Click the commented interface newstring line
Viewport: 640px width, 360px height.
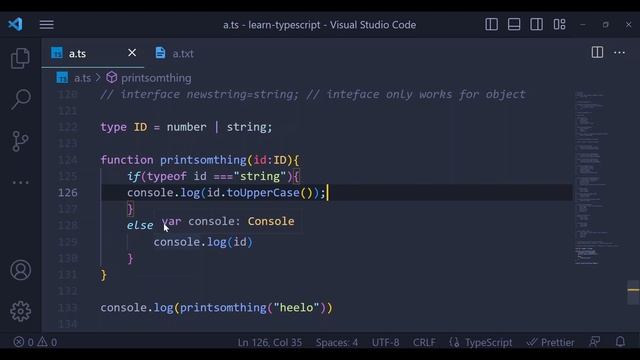(x=313, y=95)
